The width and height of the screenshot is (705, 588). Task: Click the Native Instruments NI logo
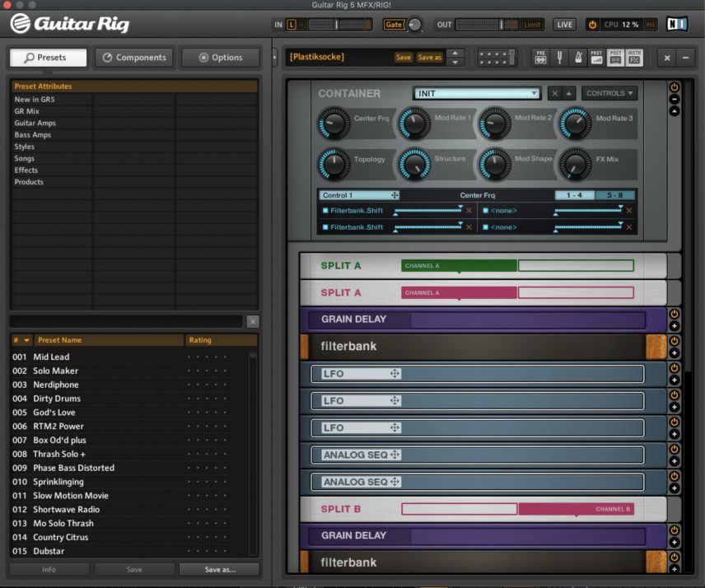click(x=677, y=24)
